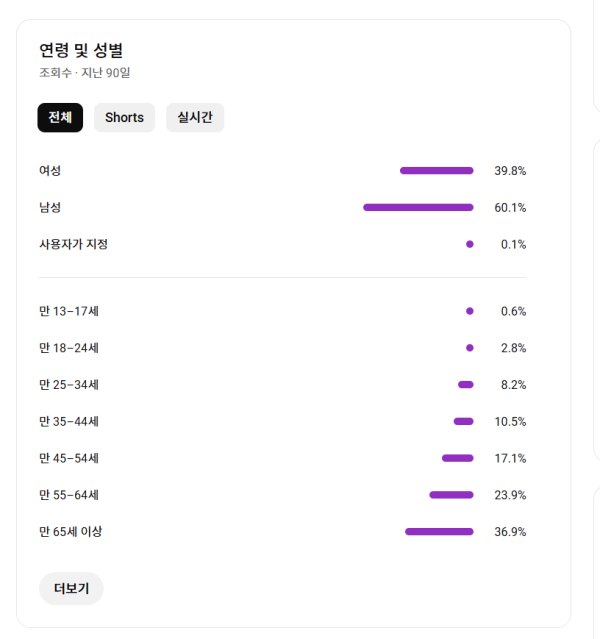The image size is (600, 639).
Task: Select the 전체 filter chip
Action: [60, 118]
